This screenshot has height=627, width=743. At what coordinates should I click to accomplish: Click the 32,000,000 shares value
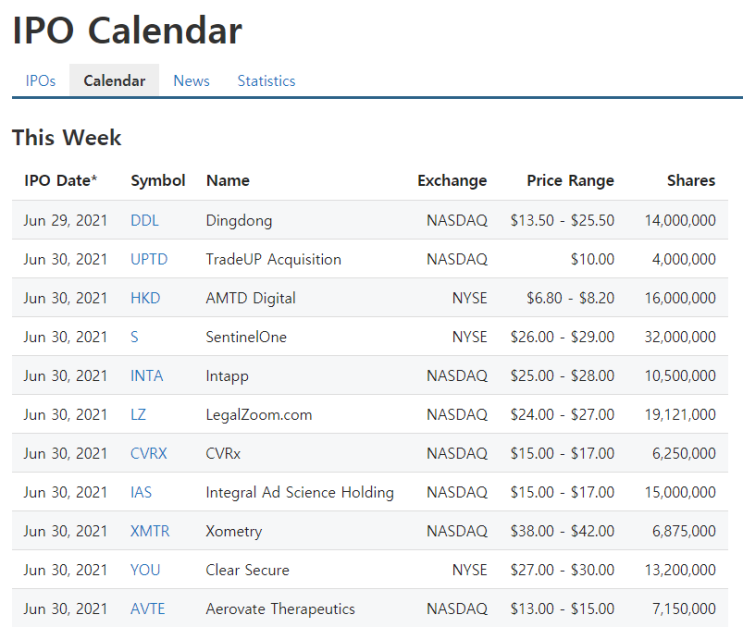680,337
